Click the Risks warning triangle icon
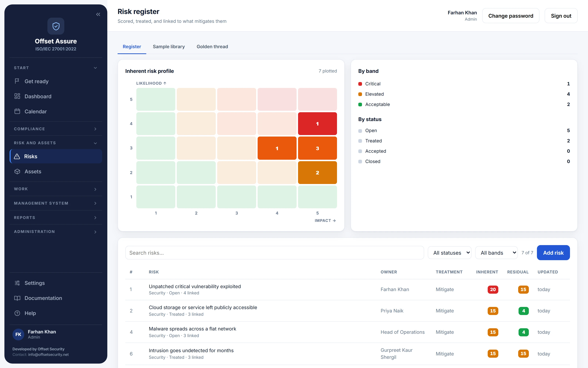The height and width of the screenshot is (368, 588). [17, 156]
